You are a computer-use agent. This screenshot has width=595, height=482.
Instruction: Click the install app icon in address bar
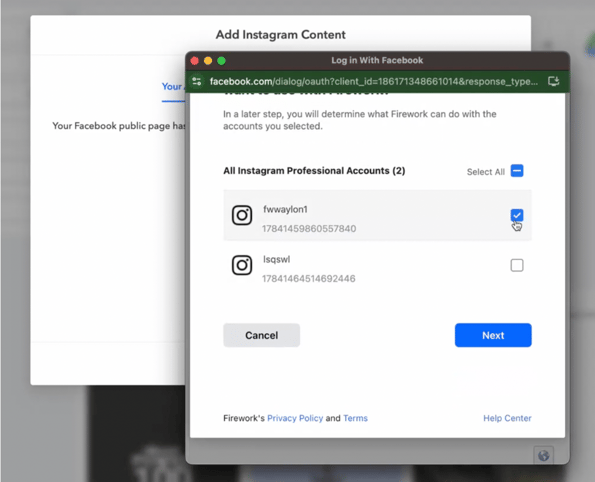coord(553,81)
